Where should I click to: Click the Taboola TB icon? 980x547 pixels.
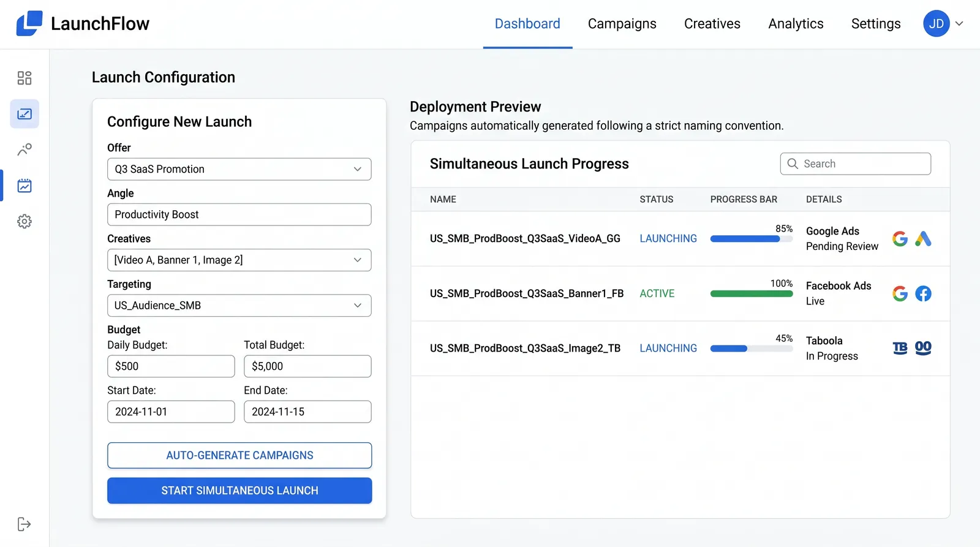[900, 348]
